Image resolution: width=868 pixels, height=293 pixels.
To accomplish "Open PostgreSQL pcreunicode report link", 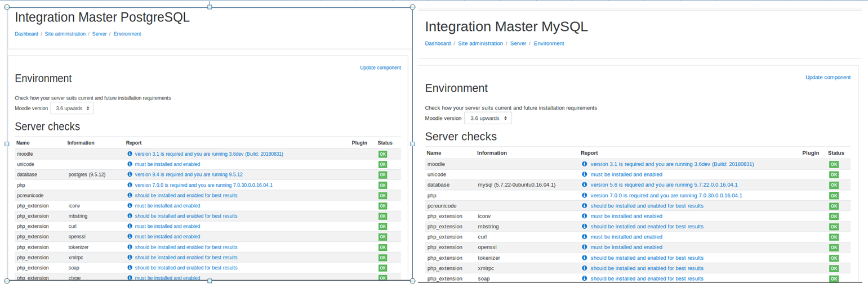I will (x=186, y=195).
